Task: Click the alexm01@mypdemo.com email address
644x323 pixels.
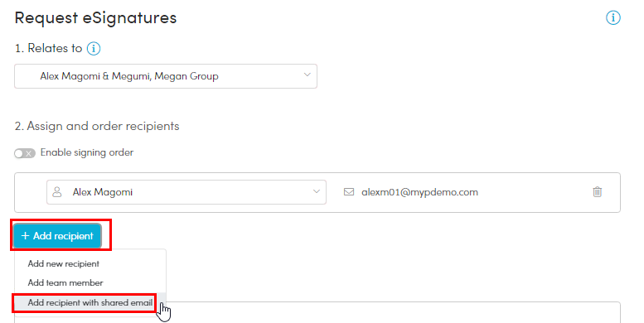Action: click(419, 192)
